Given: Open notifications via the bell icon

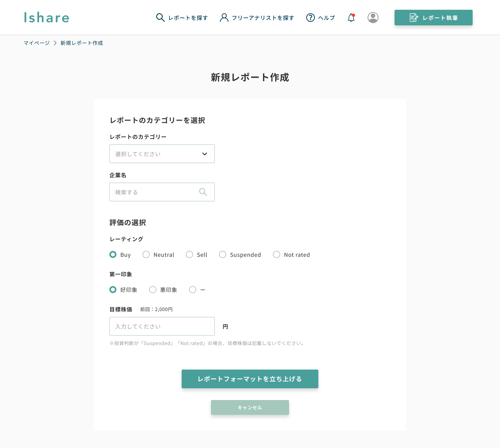Looking at the screenshot, I should (351, 18).
